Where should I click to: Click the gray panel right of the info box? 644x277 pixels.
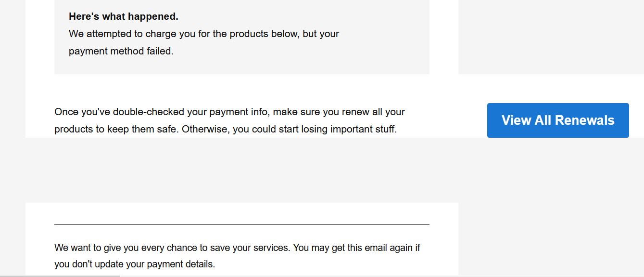tap(551, 37)
